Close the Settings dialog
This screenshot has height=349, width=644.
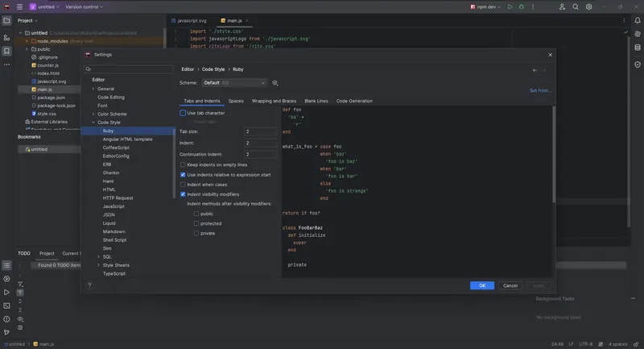point(550,55)
